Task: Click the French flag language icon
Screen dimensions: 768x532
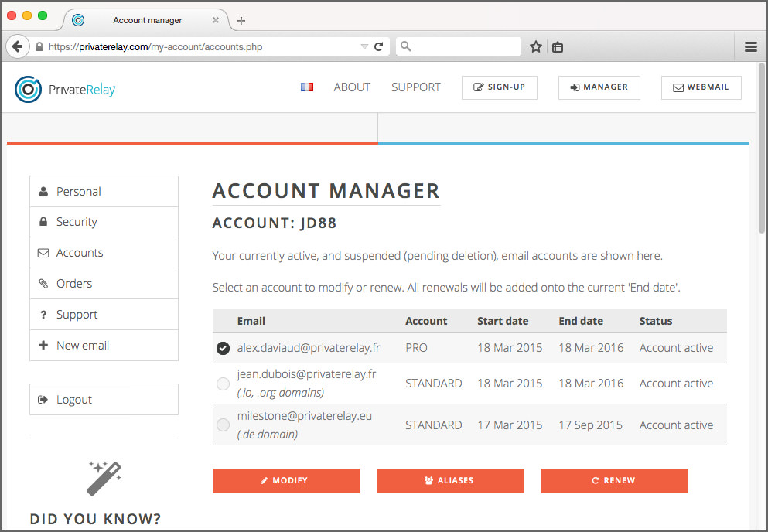Action: click(x=307, y=87)
